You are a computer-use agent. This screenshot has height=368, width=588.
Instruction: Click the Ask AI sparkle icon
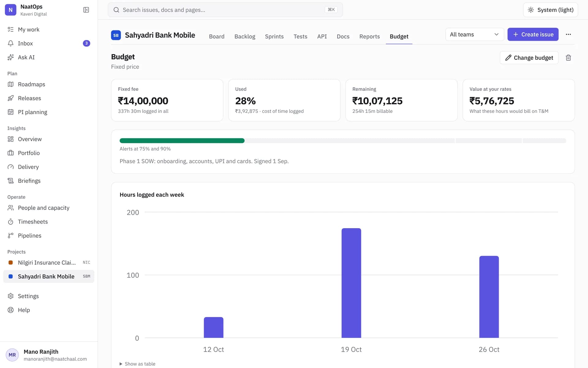point(11,57)
